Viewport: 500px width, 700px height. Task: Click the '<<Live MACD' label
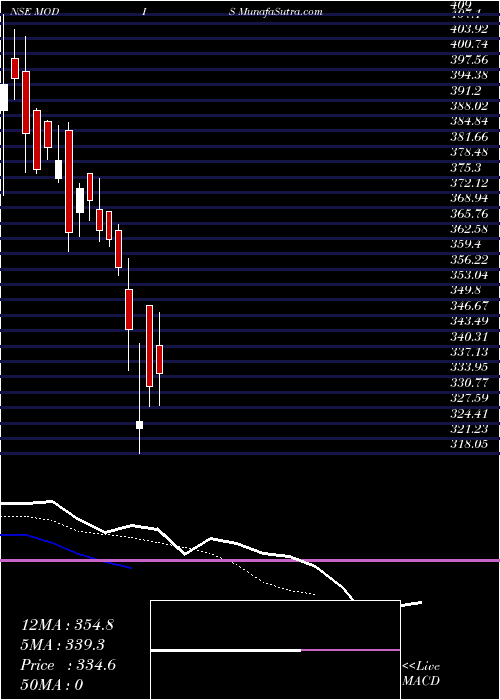click(421, 674)
